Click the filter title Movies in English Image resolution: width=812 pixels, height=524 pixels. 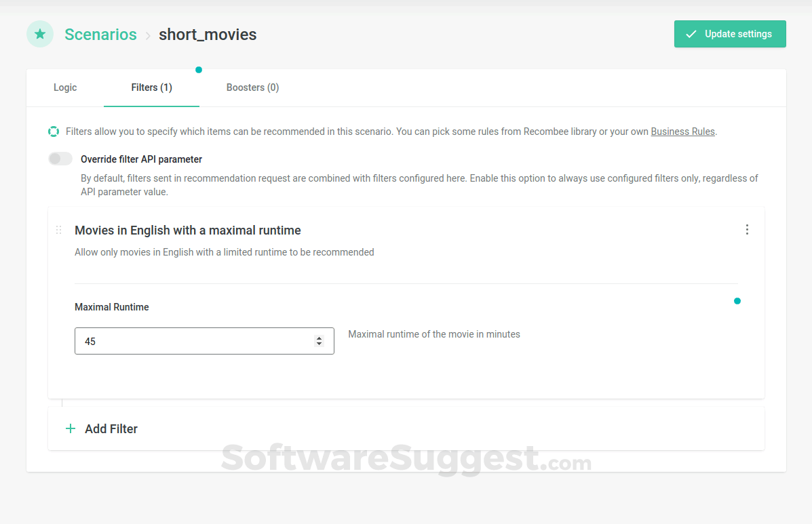pyautogui.click(x=188, y=230)
